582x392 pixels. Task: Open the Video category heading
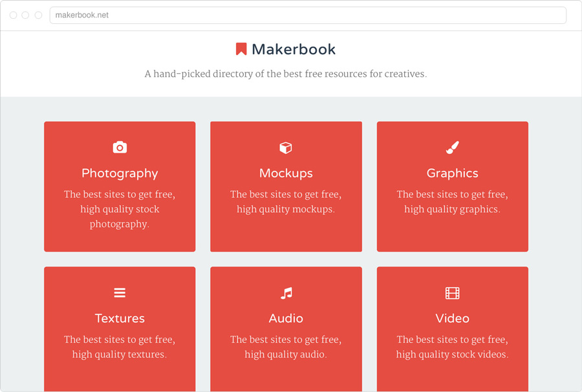pyautogui.click(x=453, y=318)
